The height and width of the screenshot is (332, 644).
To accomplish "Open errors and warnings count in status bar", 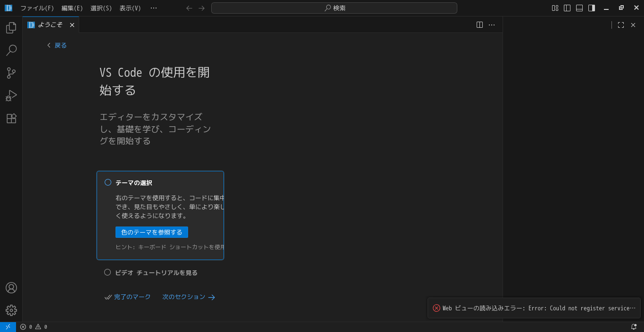I will pyautogui.click(x=33, y=327).
